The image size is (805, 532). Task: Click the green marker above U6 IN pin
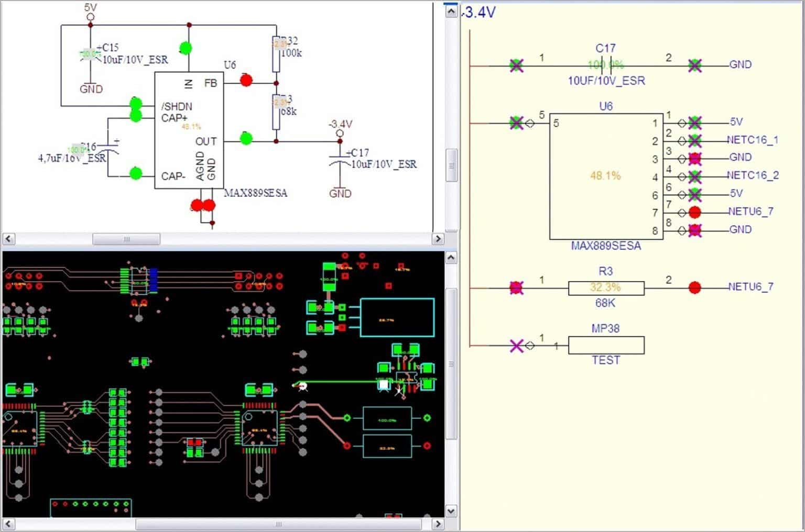pyautogui.click(x=185, y=48)
